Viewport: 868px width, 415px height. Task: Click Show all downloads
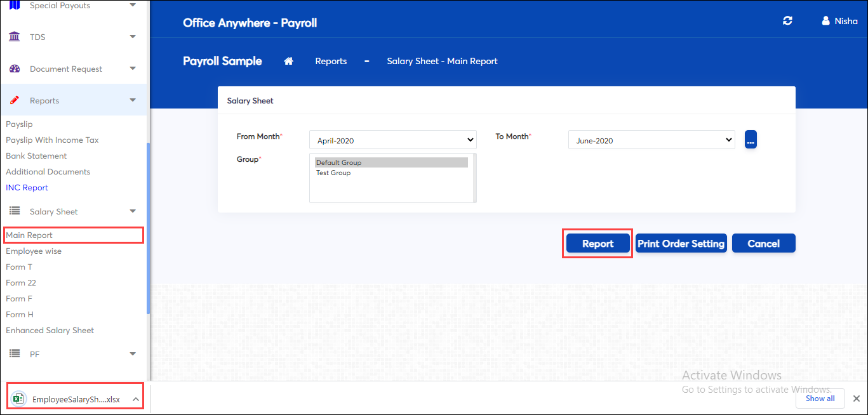pyautogui.click(x=820, y=399)
